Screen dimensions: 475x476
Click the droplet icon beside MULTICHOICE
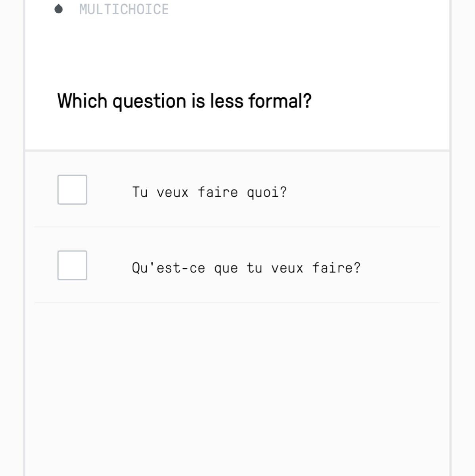pos(59,9)
